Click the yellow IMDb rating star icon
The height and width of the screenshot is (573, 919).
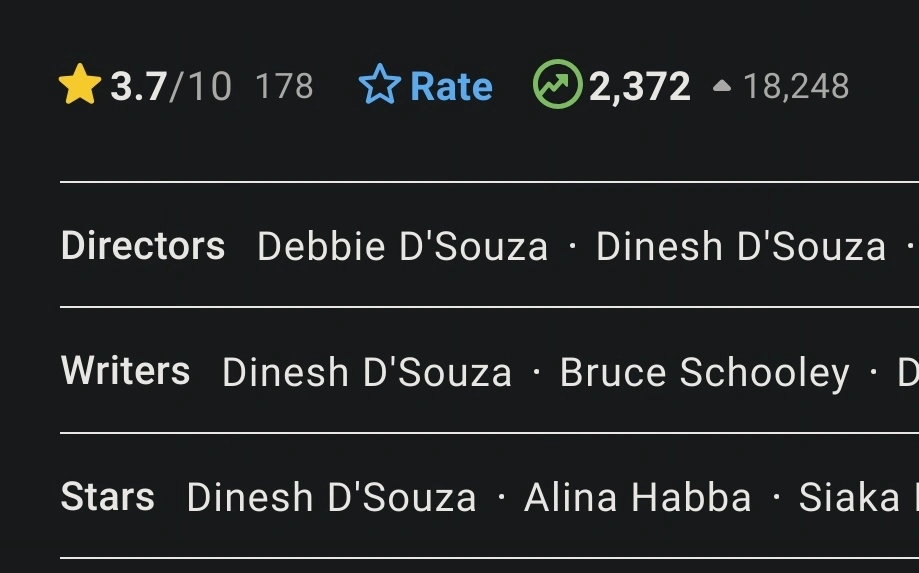pos(79,86)
